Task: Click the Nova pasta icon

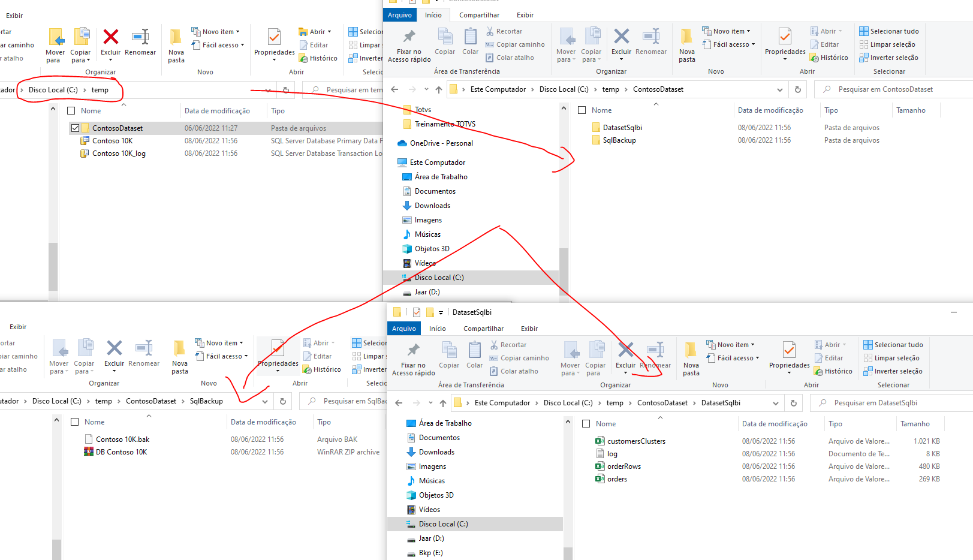Action: [x=686, y=44]
